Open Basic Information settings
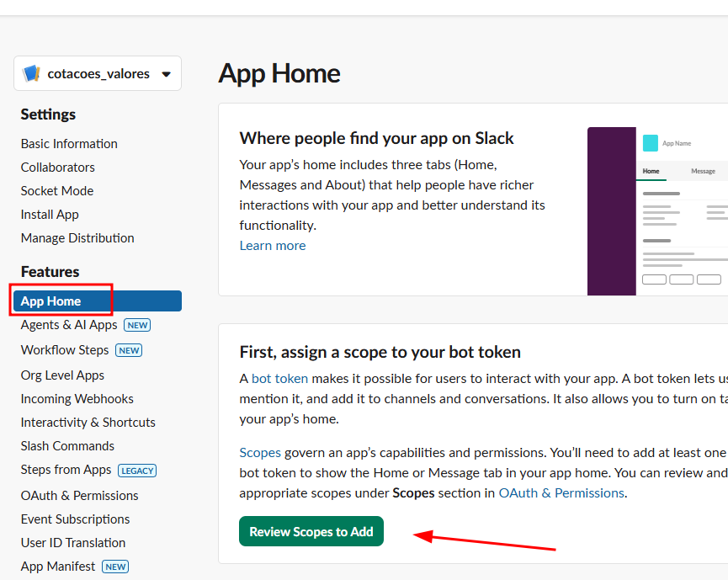 (x=69, y=144)
